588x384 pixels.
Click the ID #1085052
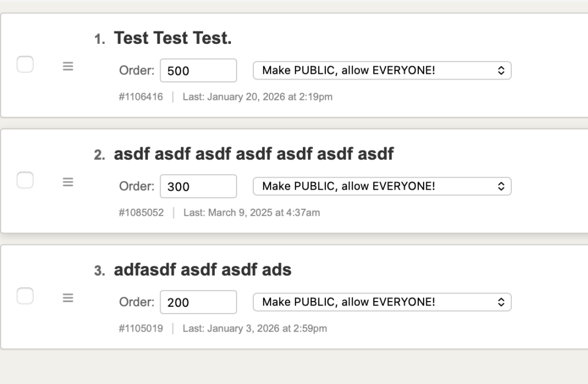click(141, 213)
